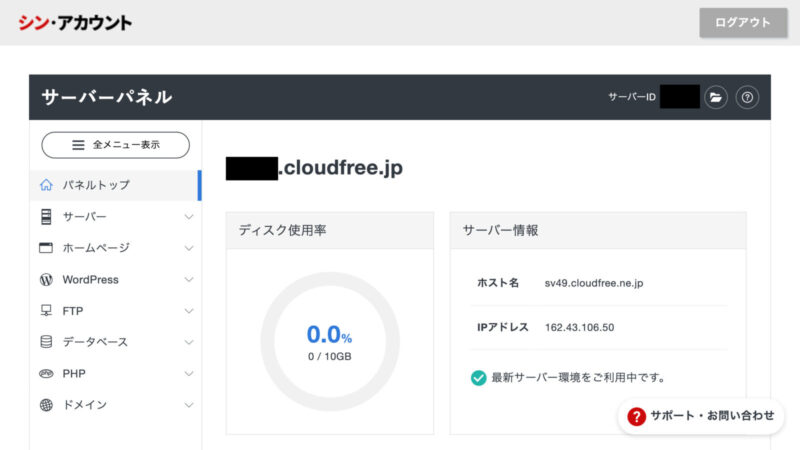Expand the WordPress section chevron
The height and width of the screenshot is (450, 800).
(x=189, y=280)
